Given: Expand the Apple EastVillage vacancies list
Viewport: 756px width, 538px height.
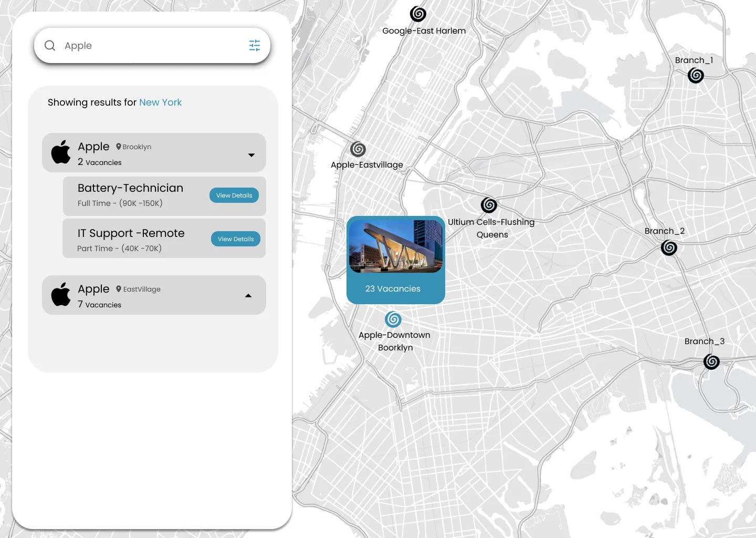Looking at the screenshot, I should (248, 296).
